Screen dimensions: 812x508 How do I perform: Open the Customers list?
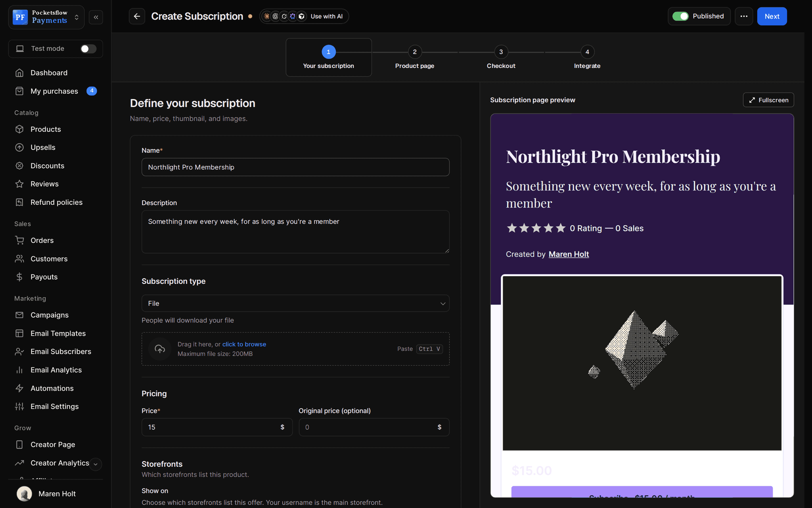(x=56, y=258)
